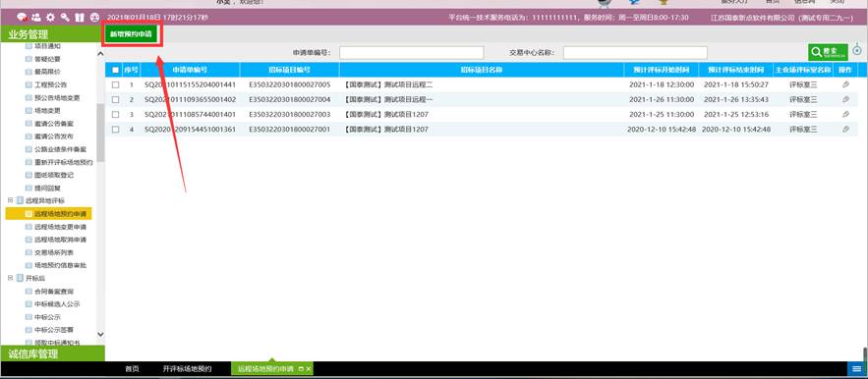The width and height of the screenshot is (868, 379).
Task: Open 最高限价 in the sidebar tree
Action: pos(47,72)
